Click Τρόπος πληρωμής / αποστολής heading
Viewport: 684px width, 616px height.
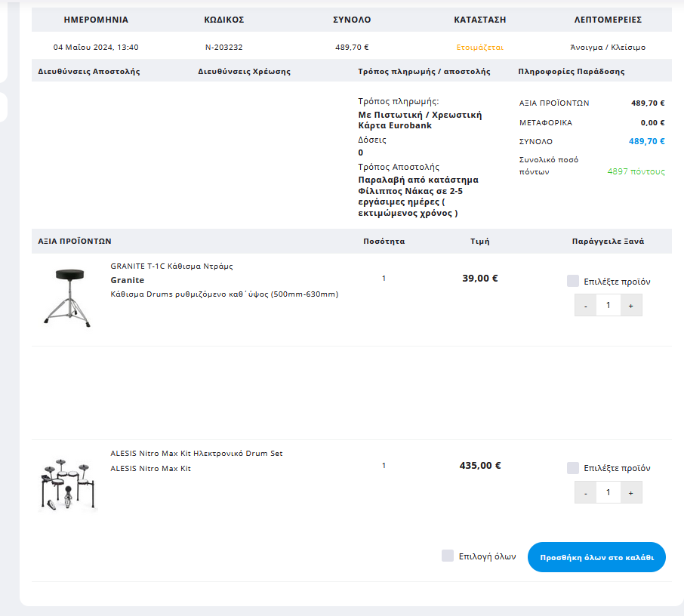424,71
